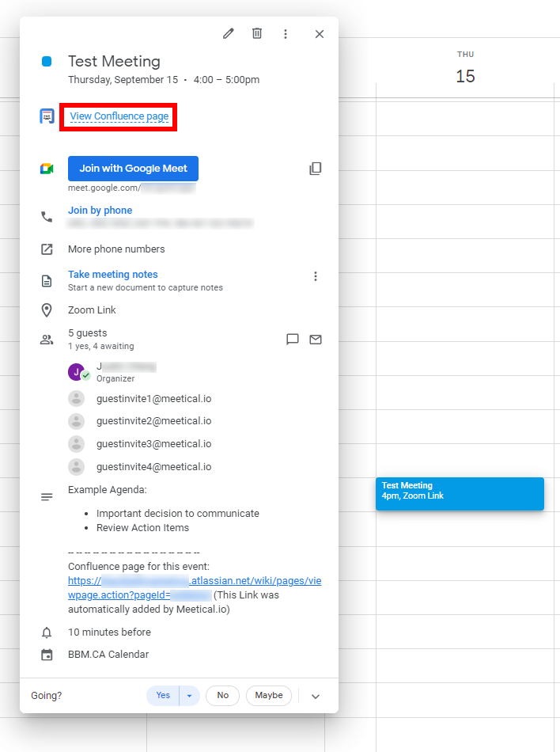The image size is (560, 752).
Task: Open the Yes RSVP dropdown arrow
Action: click(189, 696)
